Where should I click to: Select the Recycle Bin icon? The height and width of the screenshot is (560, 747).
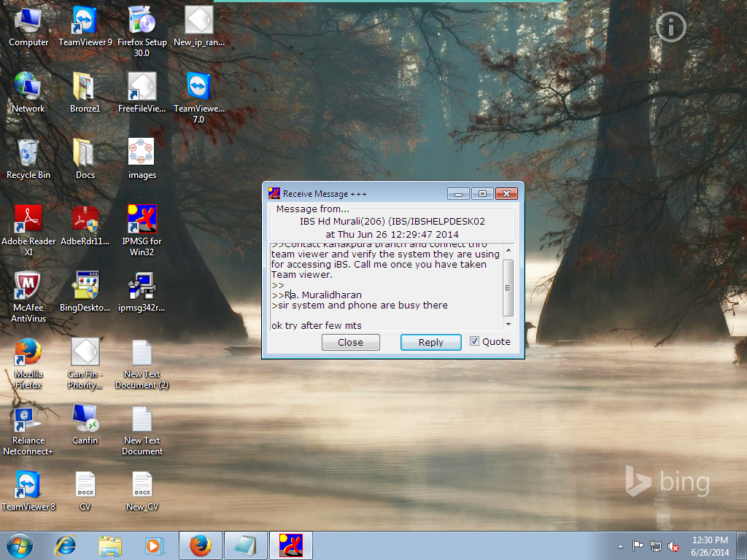pyautogui.click(x=28, y=159)
